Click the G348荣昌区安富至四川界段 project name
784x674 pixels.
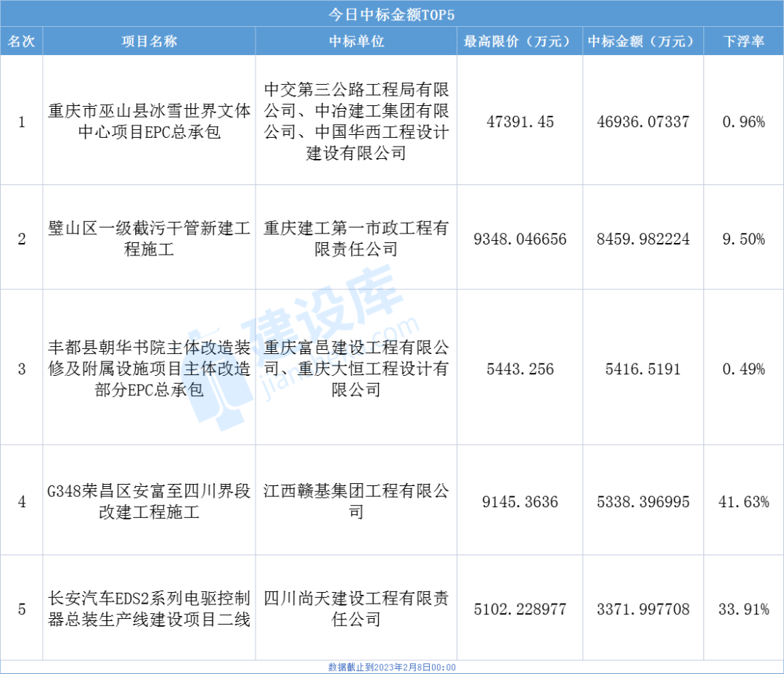pos(149,501)
